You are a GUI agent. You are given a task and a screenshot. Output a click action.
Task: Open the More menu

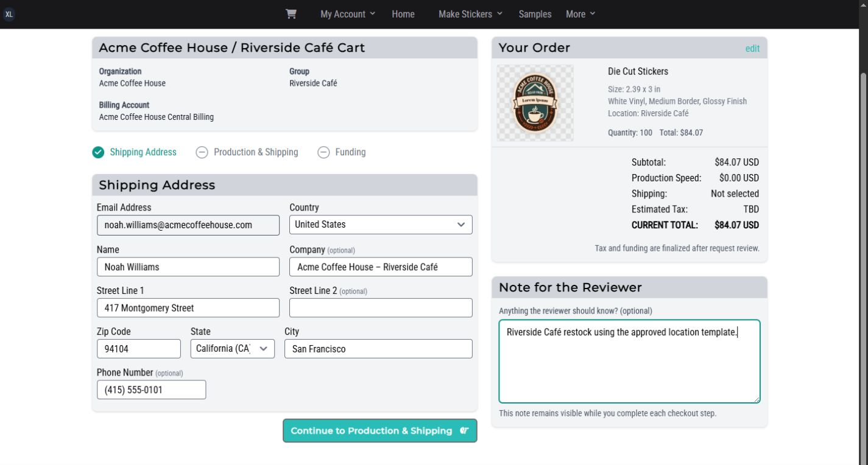pyautogui.click(x=580, y=14)
